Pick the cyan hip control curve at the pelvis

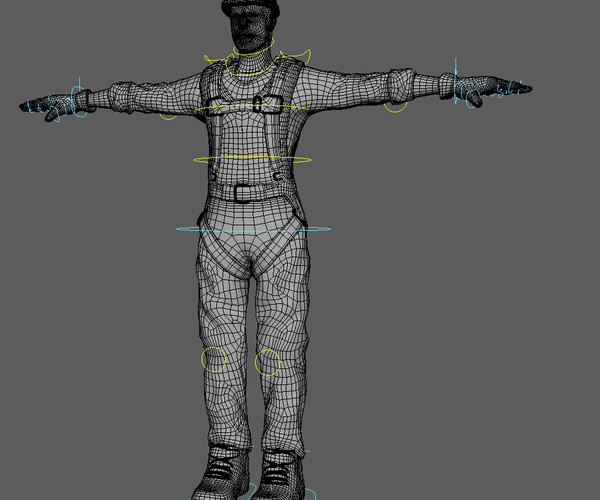253,229
